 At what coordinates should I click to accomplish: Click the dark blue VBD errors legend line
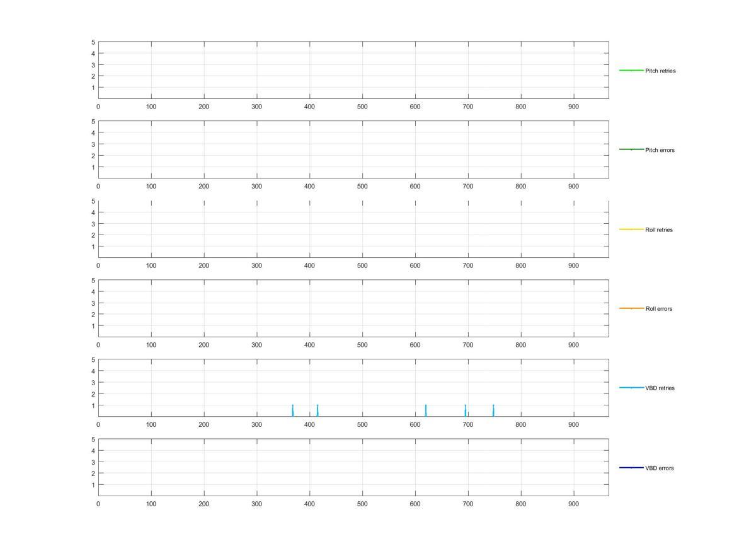[631, 467]
